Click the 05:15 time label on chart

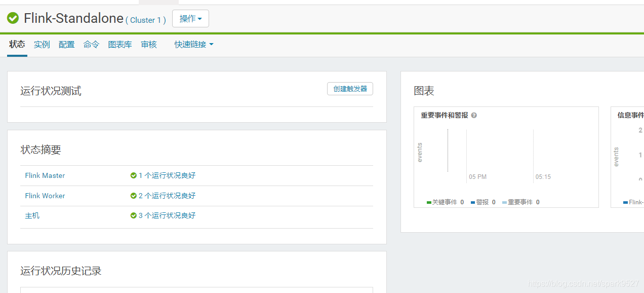[543, 177]
